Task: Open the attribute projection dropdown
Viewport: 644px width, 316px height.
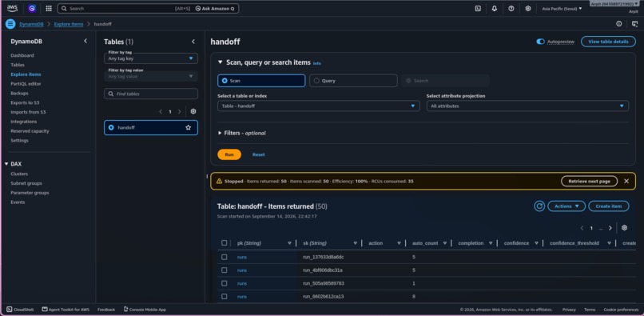Action: pos(527,106)
